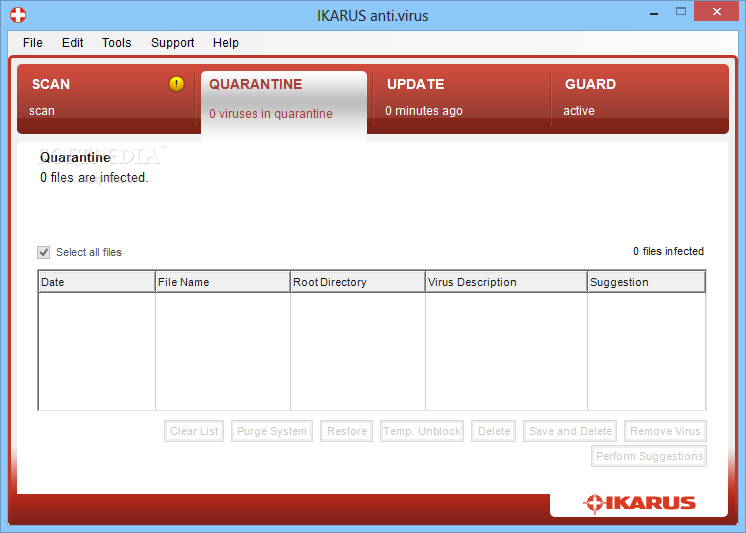Viewport: 746px width, 533px height.
Task: Click the Purge System button
Action: point(272,431)
